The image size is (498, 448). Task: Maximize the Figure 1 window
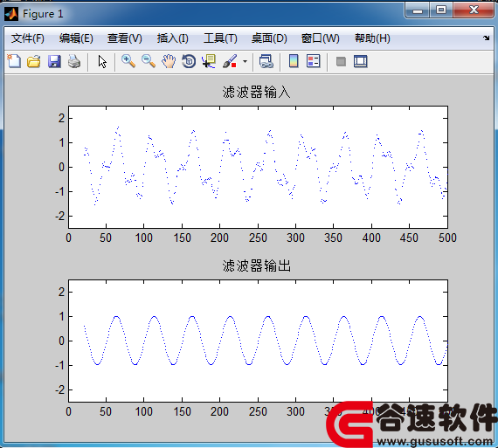pos(441,10)
